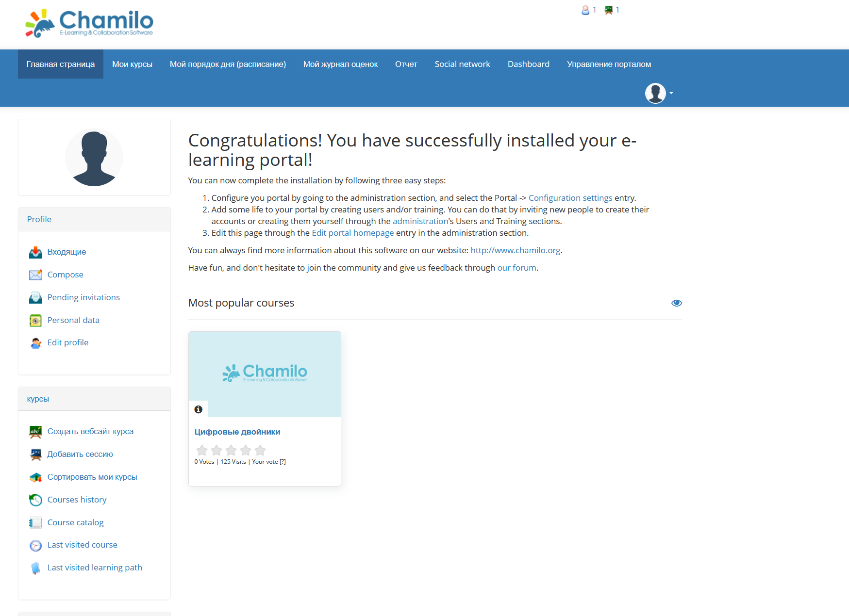Click the Сортировать мои курсы icon
Image resolution: width=849 pixels, height=616 pixels.
point(35,477)
